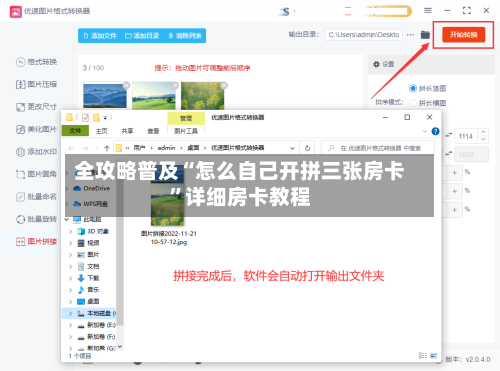The image size is (500, 371).
Task: Expand 3D 对象 tree node
Action: [x=70, y=231]
